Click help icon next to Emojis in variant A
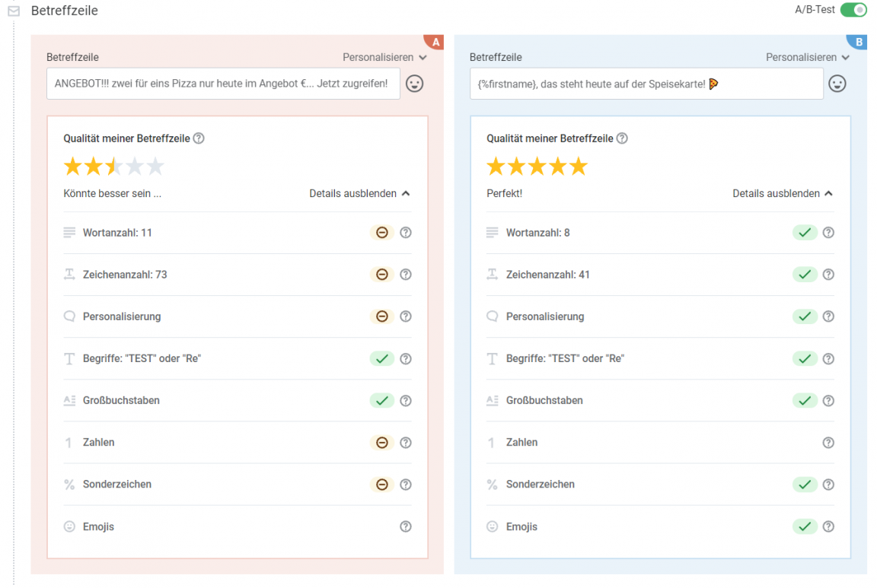Screen dimensions: 877x588 406,526
